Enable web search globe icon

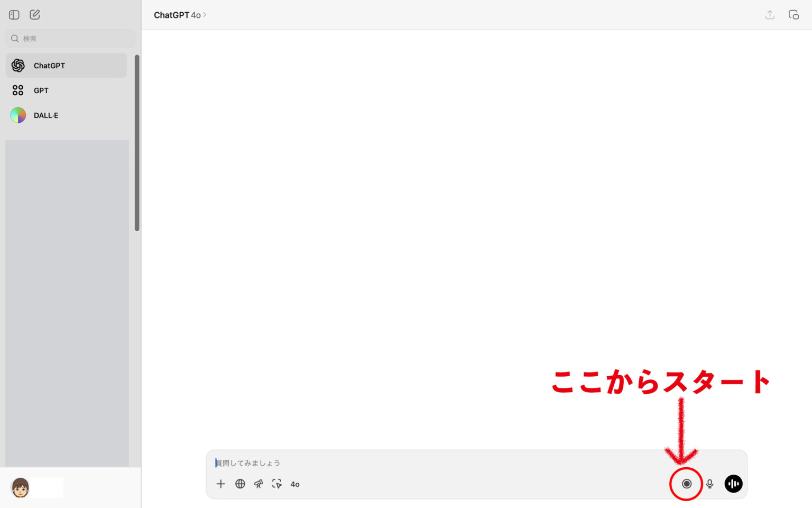coord(240,484)
